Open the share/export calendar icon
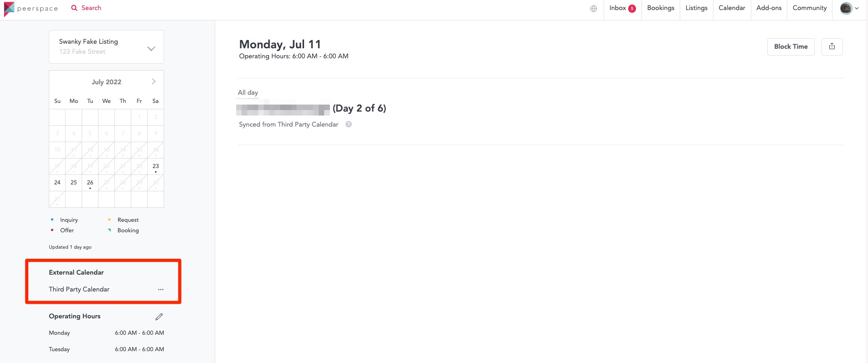The height and width of the screenshot is (363, 868). coord(832,46)
